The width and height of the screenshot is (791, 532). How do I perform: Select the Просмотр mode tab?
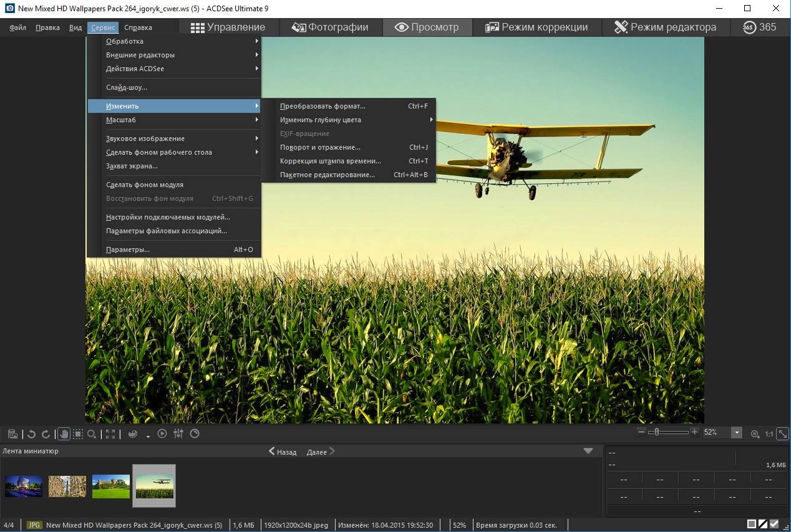coord(427,27)
